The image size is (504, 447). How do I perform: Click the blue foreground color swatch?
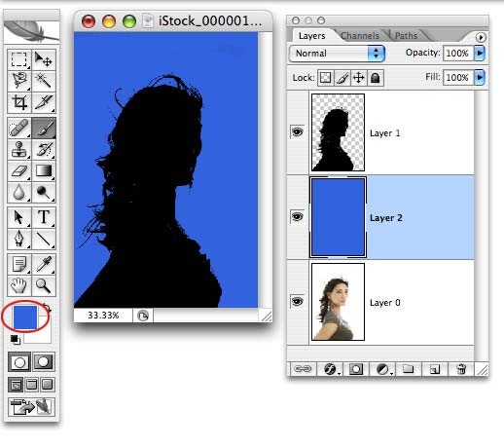25,317
